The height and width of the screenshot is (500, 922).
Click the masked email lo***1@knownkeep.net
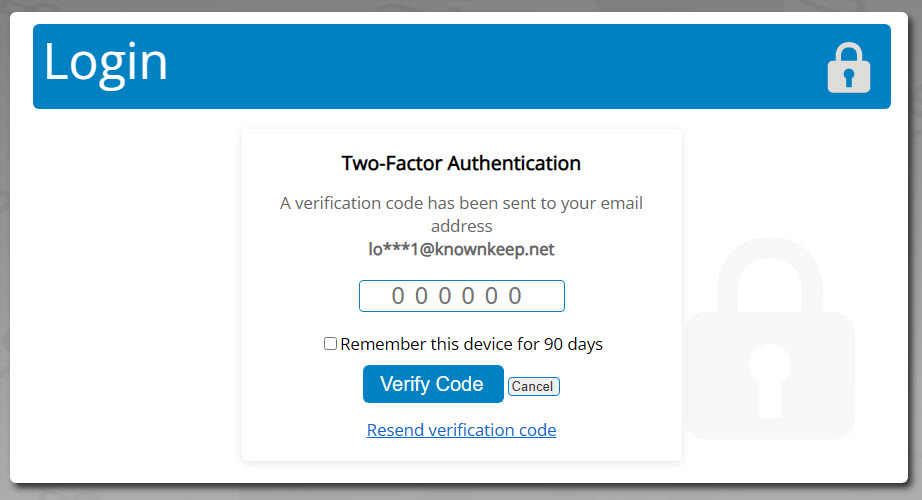462,249
